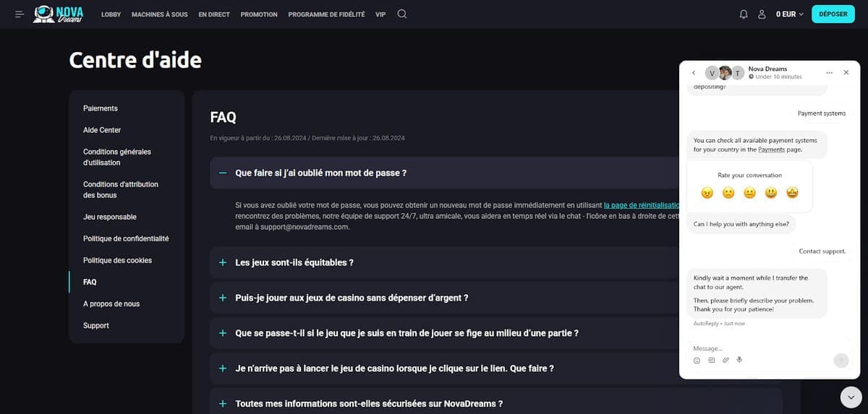868x414 pixels.
Task: Click the search magnifier icon in navbar
Action: 402,14
